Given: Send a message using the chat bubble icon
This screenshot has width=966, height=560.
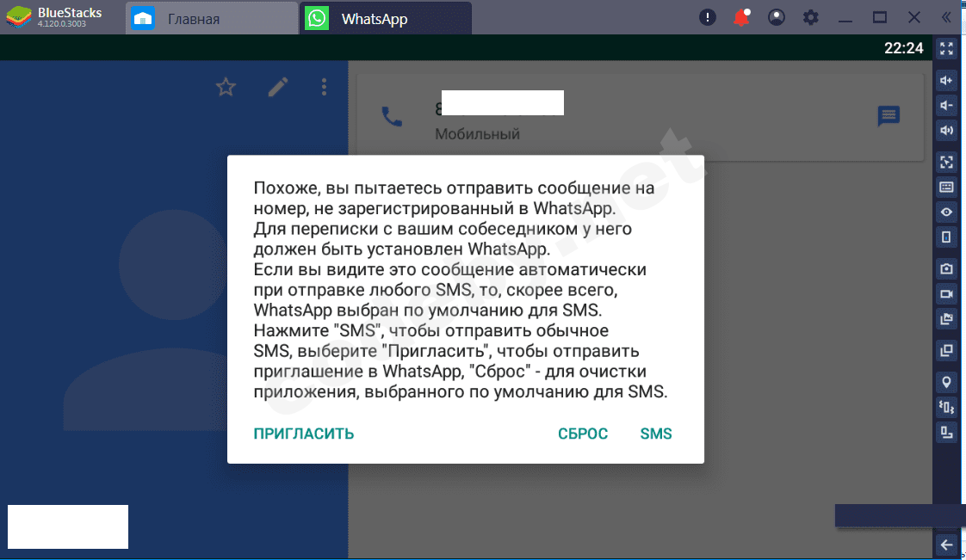Looking at the screenshot, I should coord(889,115).
